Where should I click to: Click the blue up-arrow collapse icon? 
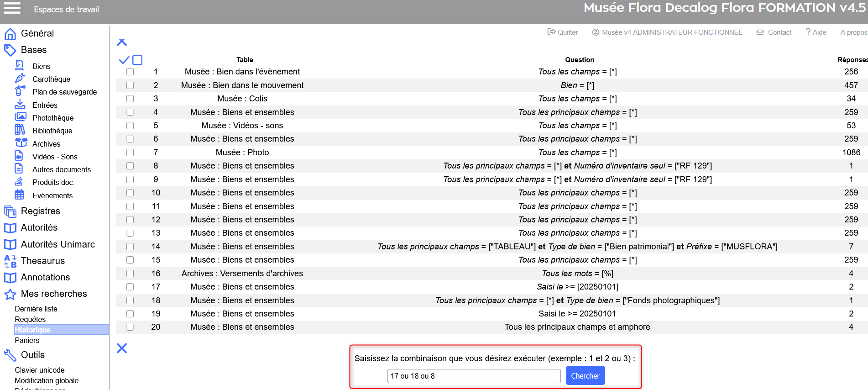[122, 42]
